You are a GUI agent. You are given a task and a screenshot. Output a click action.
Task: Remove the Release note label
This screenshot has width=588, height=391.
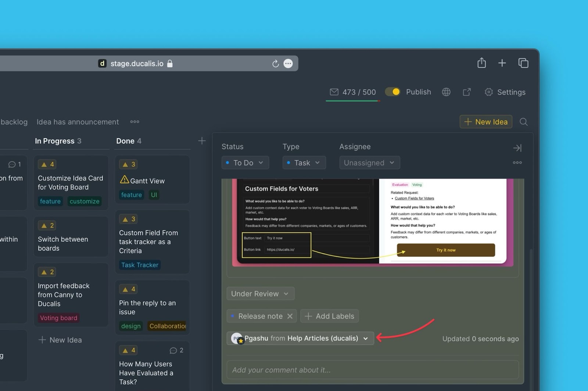point(290,316)
